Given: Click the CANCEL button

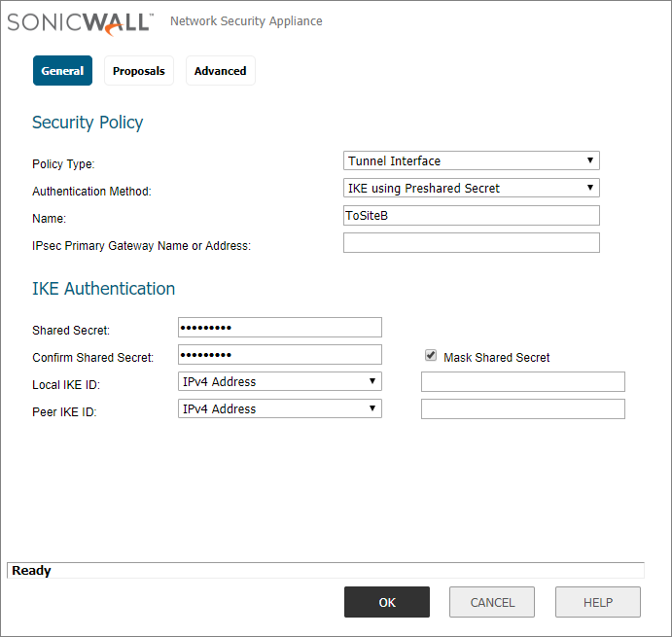Looking at the screenshot, I should pyautogui.click(x=492, y=602).
